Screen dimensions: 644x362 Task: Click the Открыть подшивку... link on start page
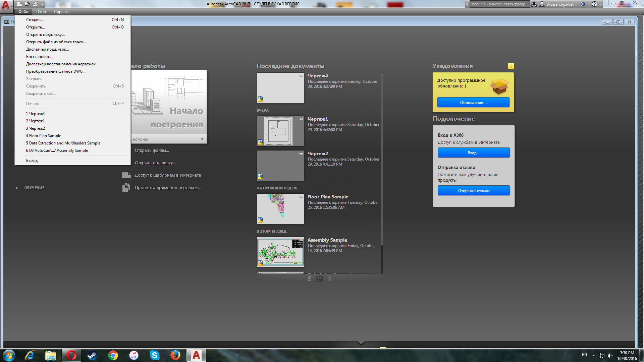[x=155, y=163]
